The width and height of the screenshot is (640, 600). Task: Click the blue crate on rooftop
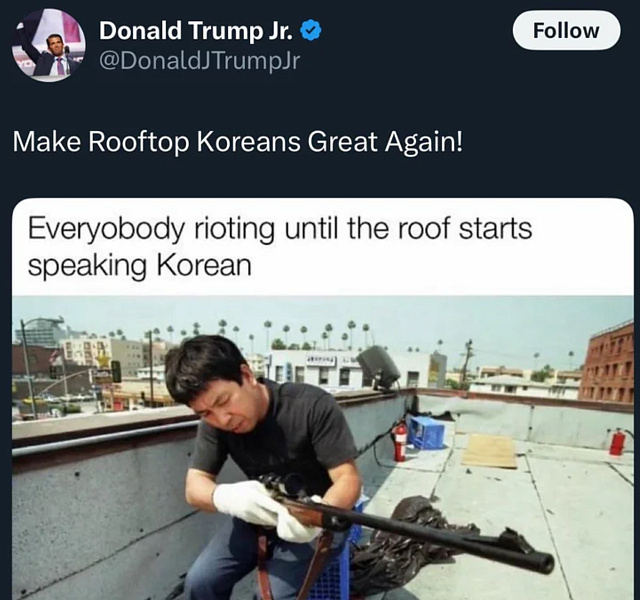425,433
